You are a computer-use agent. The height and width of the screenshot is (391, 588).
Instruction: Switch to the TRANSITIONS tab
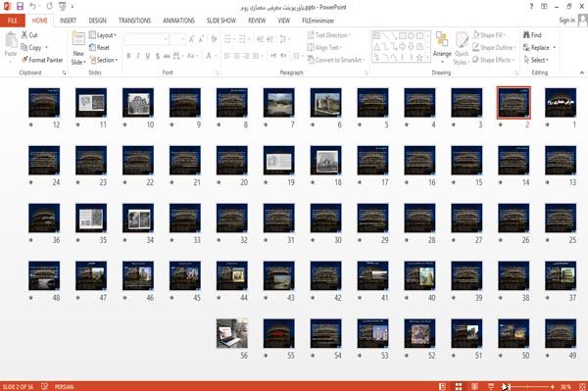tap(134, 21)
